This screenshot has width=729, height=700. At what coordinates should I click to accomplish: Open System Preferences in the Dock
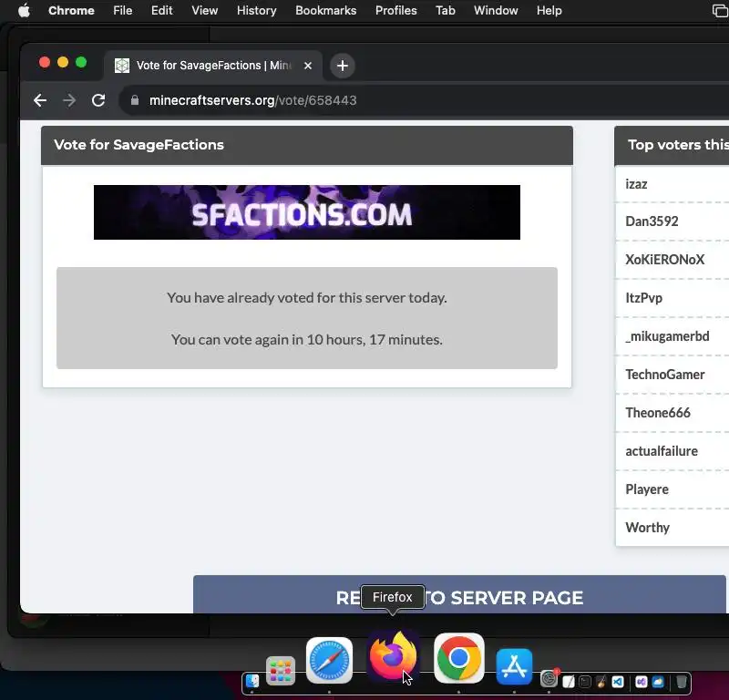point(549,679)
